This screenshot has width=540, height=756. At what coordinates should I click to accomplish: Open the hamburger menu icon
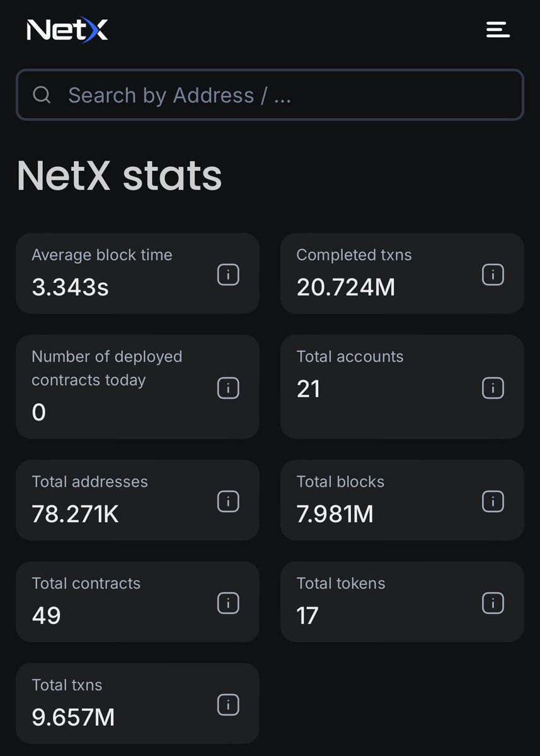(x=498, y=30)
